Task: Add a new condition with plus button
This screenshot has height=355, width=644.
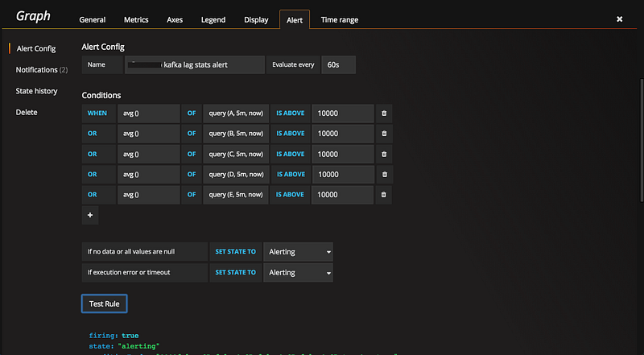Action: pyautogui.click(x=90, y=215)
